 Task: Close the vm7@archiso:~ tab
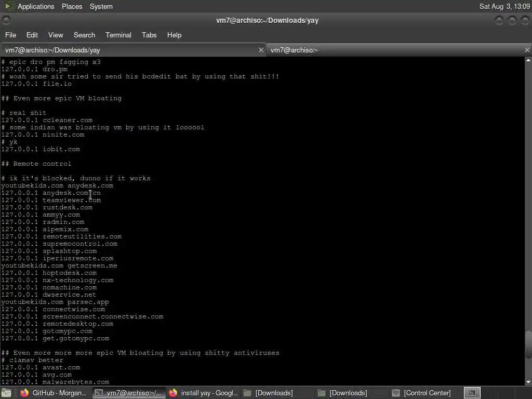pos(527,50)
